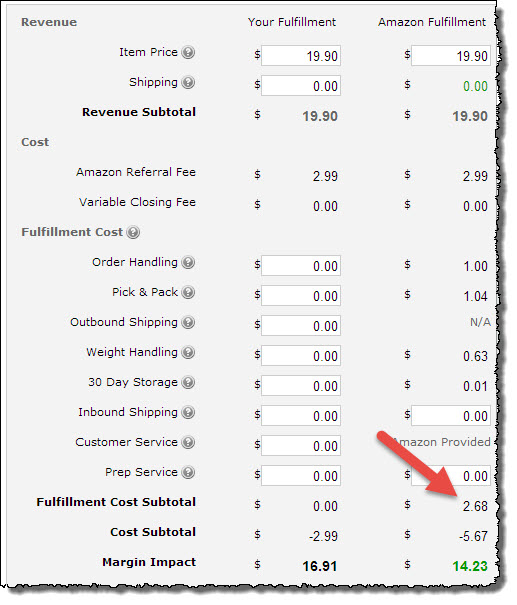The height and width of the screenshot is (605, 517).
Task: Open the Customer Service help icon
Action: (x=188, y=442)
